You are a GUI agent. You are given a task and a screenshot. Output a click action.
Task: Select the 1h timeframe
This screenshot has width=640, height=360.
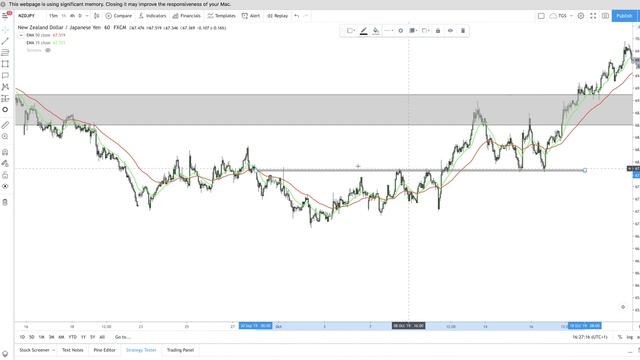64,16
